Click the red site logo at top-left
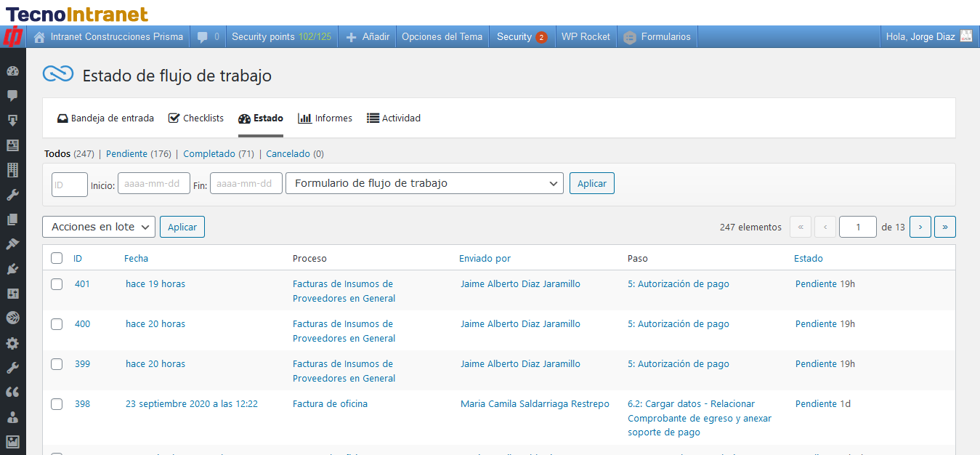 pos(13,36)
